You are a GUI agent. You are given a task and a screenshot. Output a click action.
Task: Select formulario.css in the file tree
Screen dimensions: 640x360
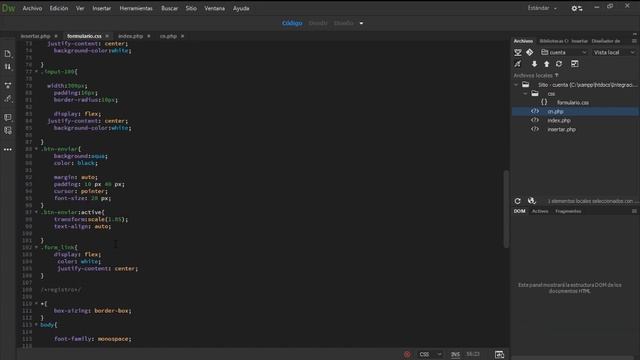[x=573, y=102]
